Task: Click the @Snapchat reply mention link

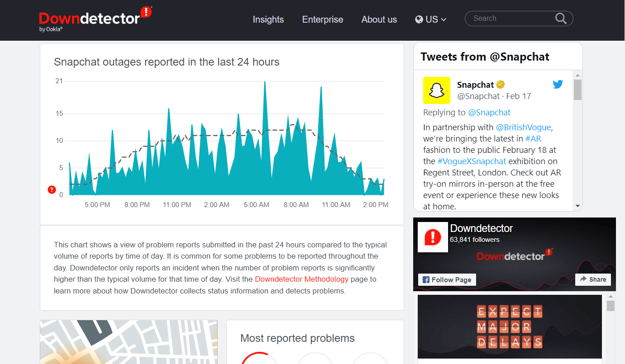Action: pos(489,113)
